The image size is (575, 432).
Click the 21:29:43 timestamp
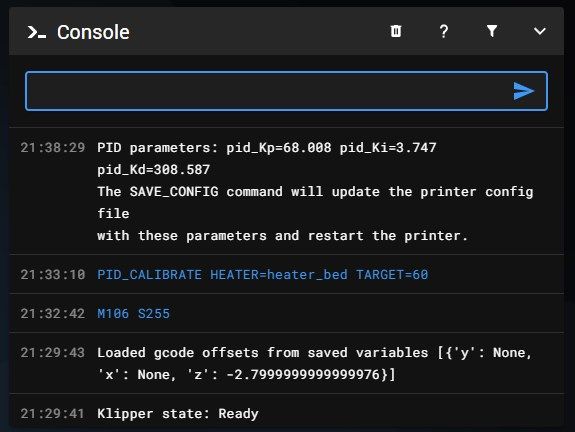[x=53, y=353]
